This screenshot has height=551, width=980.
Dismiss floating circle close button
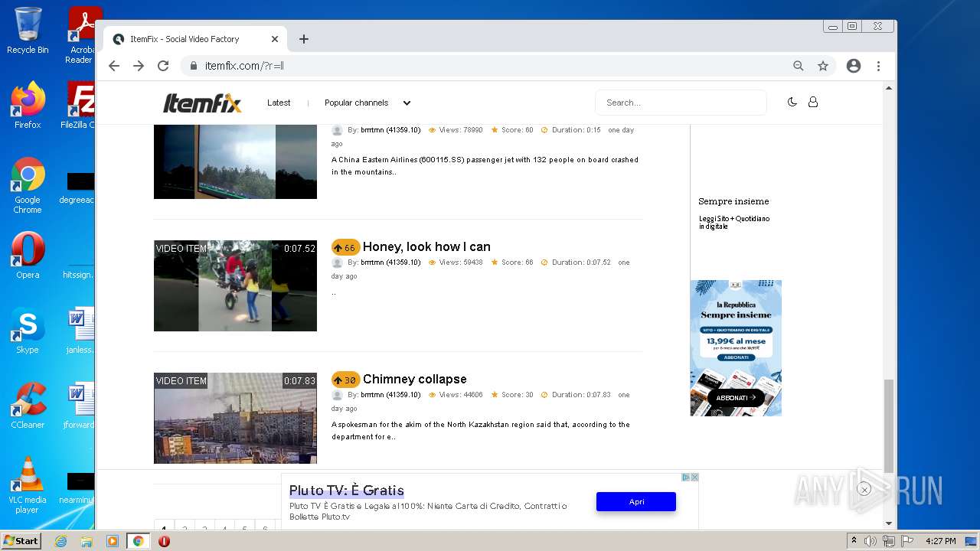[864, 490]
